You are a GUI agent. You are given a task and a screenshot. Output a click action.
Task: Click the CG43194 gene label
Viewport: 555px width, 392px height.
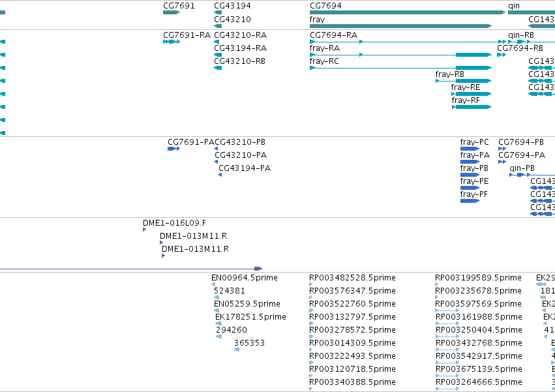point(232,6)
